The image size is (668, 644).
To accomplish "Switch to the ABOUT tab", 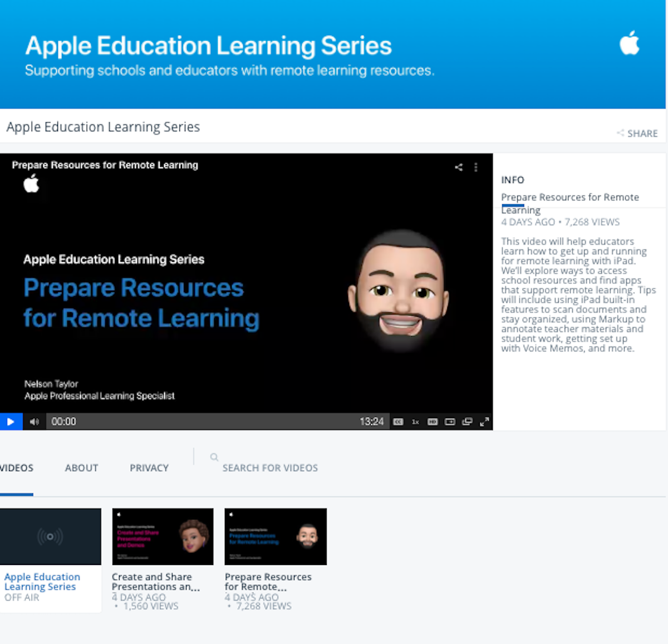I will [81, 468].
